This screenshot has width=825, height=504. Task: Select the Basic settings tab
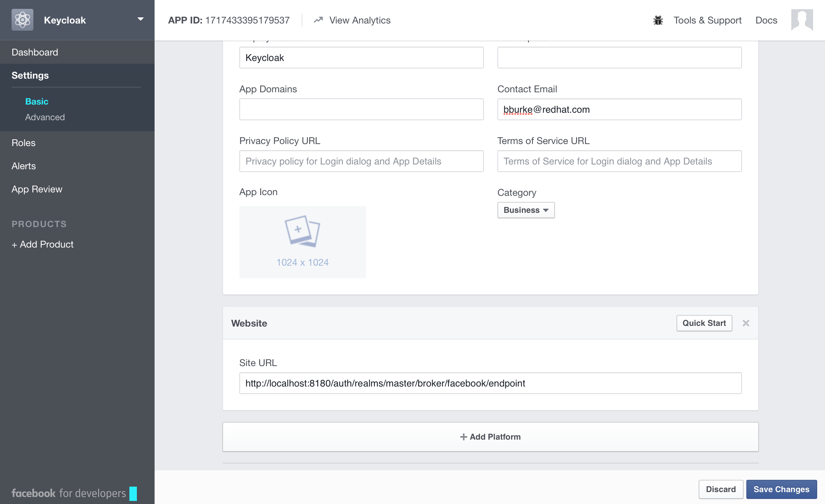coord(36,101)
